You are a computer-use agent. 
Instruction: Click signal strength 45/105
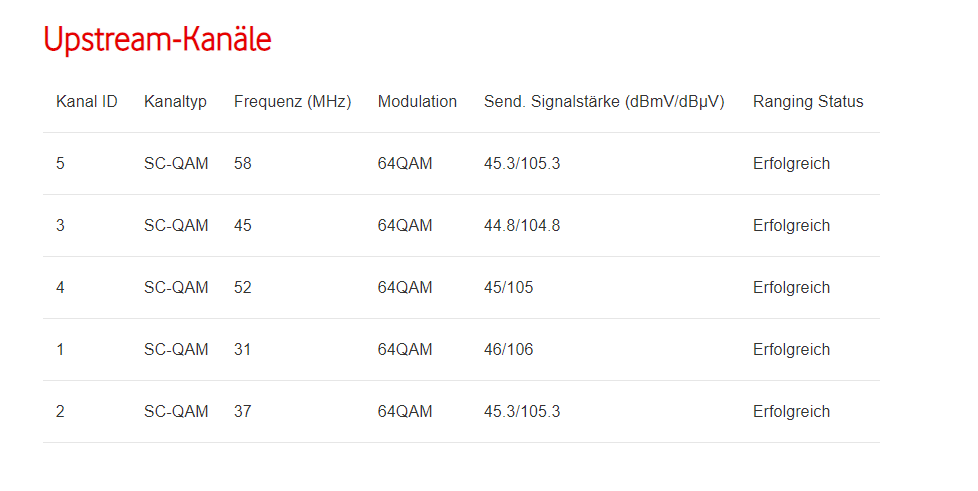(x=509, y=288)
